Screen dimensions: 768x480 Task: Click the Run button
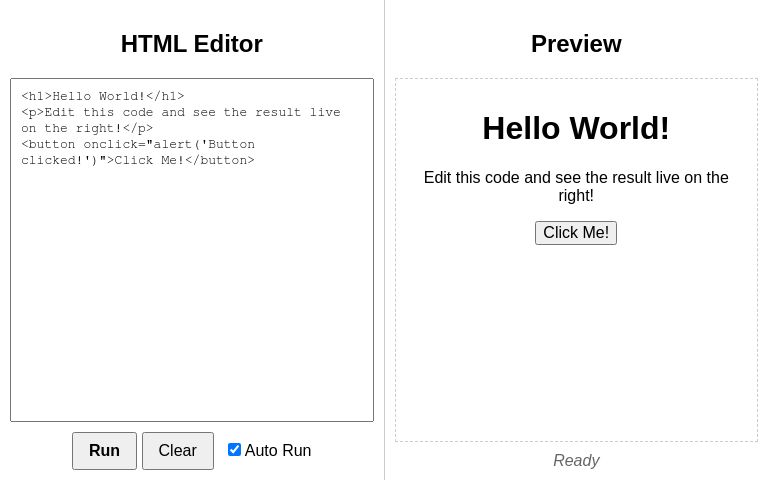tap(104, 451)
